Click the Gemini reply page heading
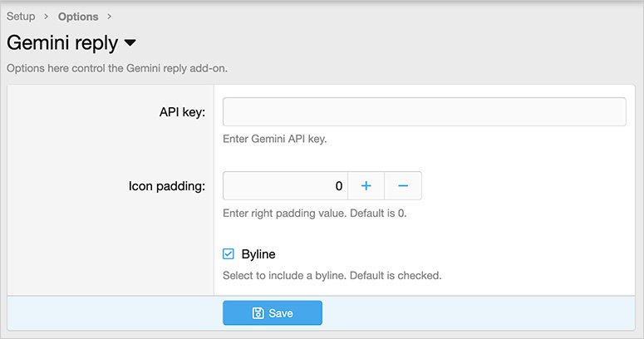The width and height of the screenshot is (644, 339). pyautogui.click(x=61, y=42)
